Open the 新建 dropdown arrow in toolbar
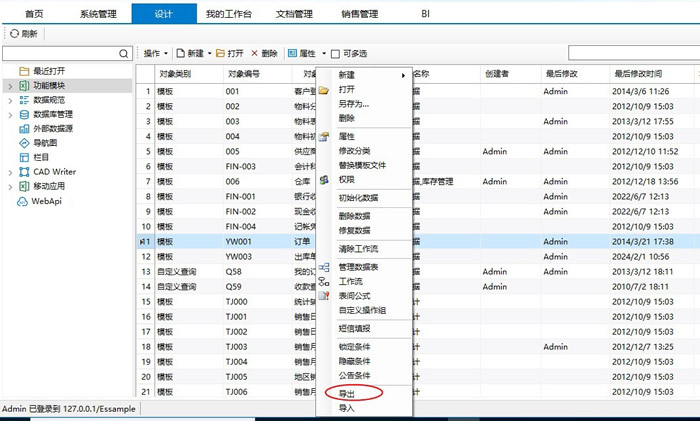Viewport: 700px width, 421px height. click(x=210, y=53)
